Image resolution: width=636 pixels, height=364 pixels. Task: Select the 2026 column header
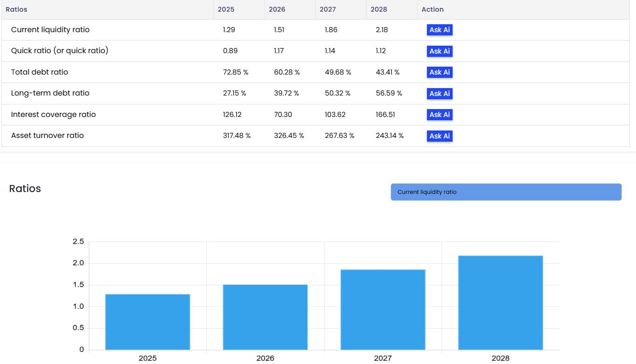[x=277, y=9]
